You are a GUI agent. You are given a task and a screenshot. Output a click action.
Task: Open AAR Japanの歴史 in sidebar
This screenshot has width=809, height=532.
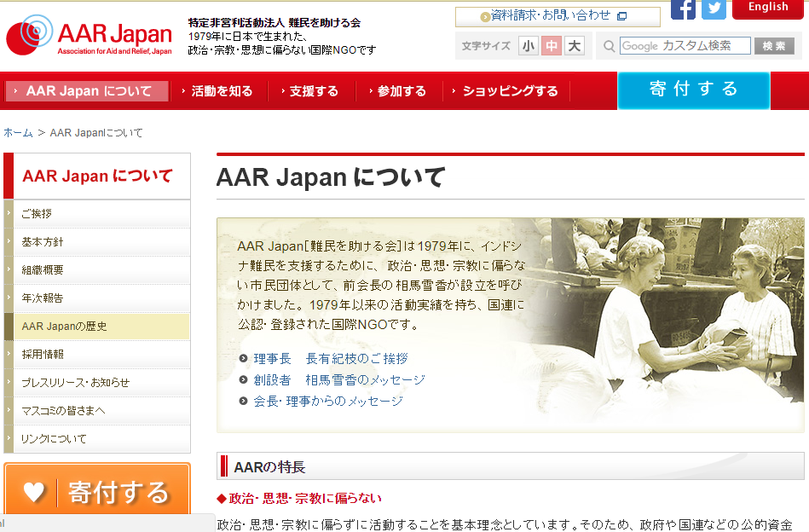pos(97,327)
